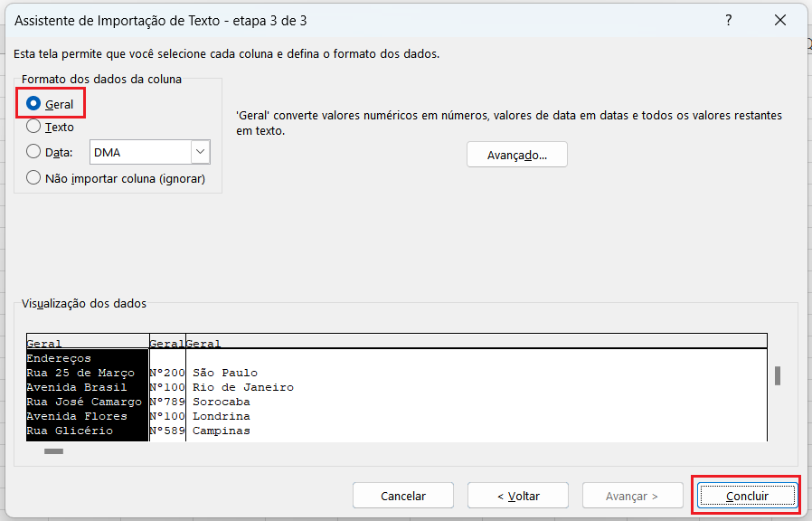Select the Data format radio button
This screenshot has height=521, width=812.
[x=34, y=152]
